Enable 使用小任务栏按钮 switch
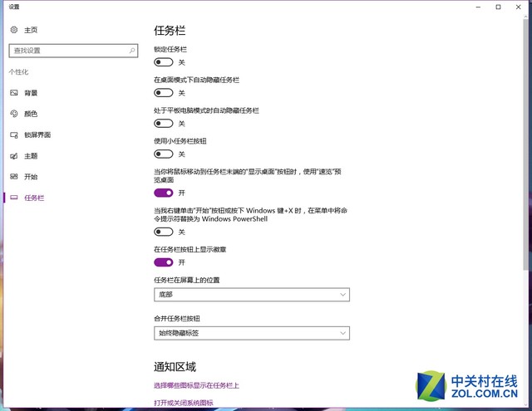Viewport: 532px width, 411px height. coord(164,154)
